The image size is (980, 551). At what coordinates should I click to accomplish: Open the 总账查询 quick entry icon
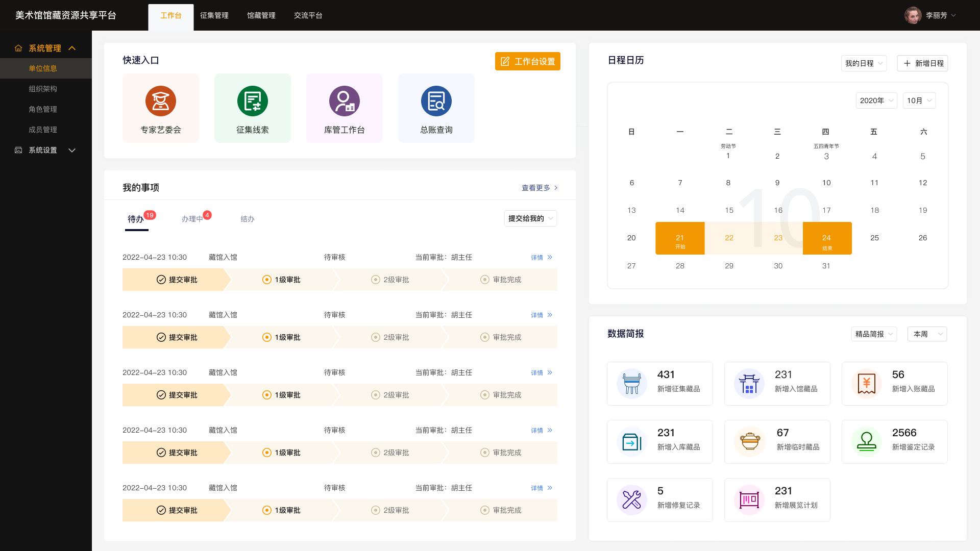[x=436, y=101]
